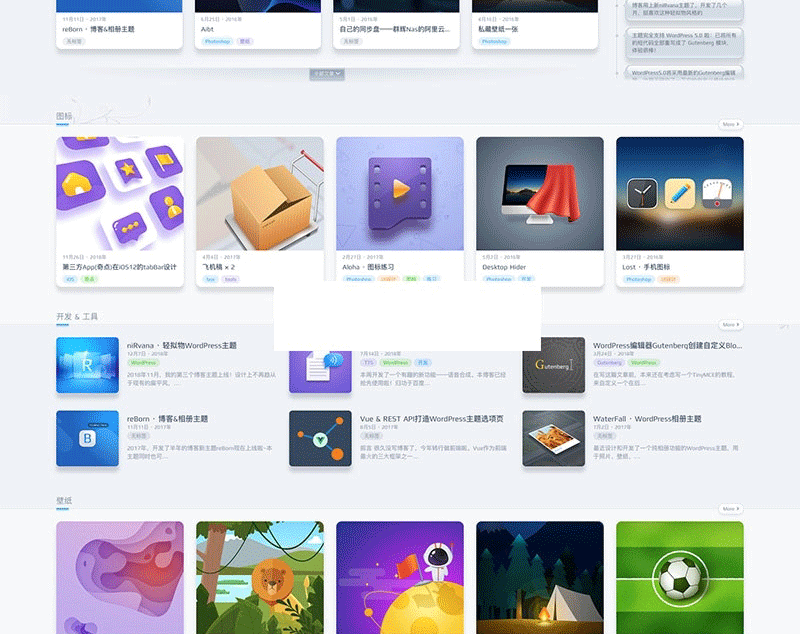Open reBorn · 博客&相册主题 title in 开发 list
800x634 pixels.
coord(167,419)
